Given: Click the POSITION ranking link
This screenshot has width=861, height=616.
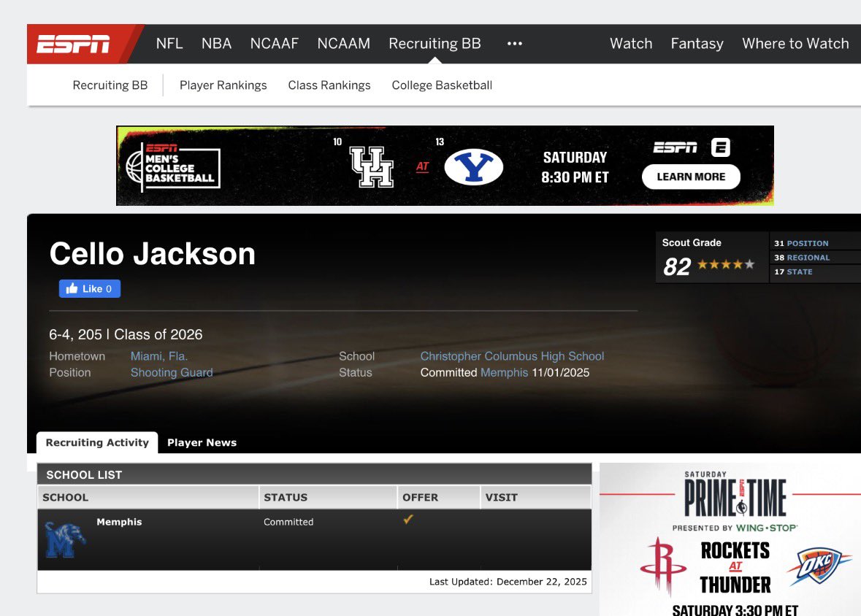Looking at the screenshot, I should (x=807, y=243).
